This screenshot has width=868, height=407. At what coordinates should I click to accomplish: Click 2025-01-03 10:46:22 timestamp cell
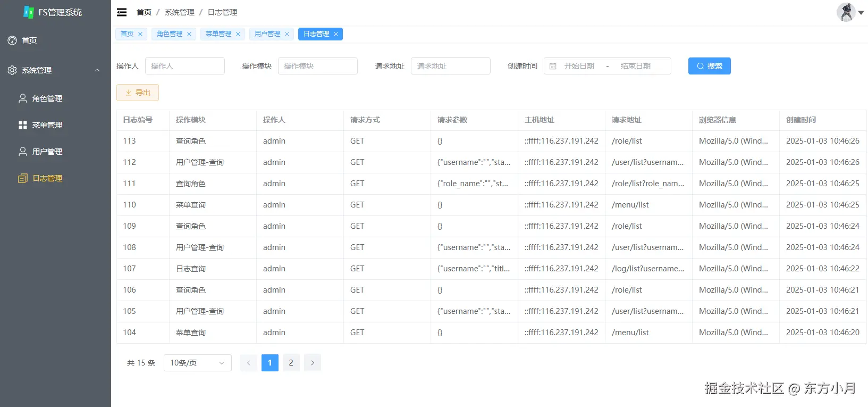[823, 269]
